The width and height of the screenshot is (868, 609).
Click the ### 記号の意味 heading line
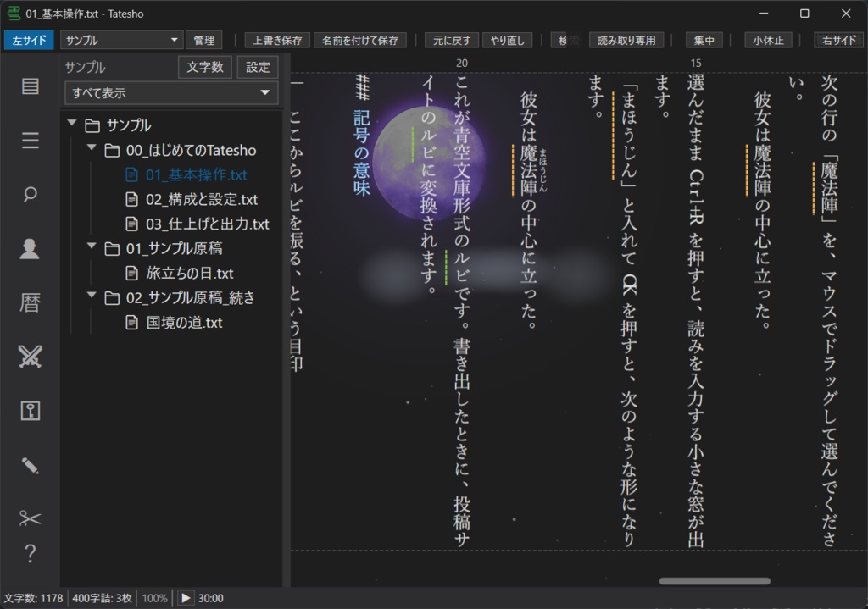click(361, 135)
